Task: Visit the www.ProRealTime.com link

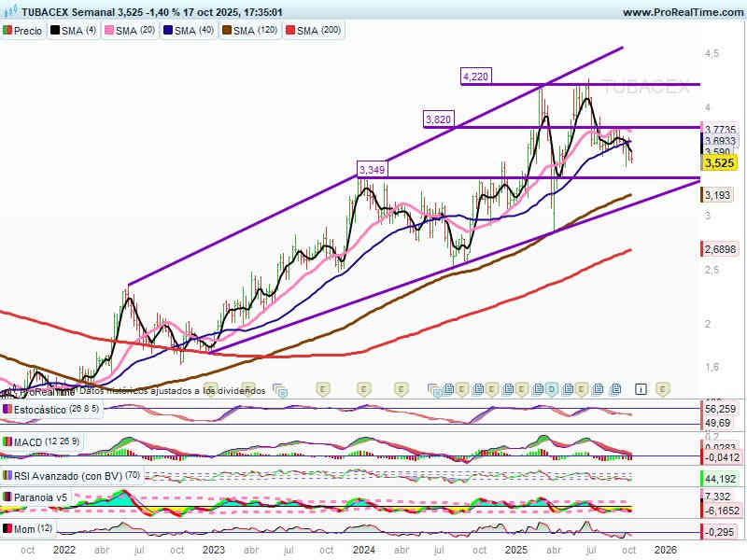Action: [681, 12]
